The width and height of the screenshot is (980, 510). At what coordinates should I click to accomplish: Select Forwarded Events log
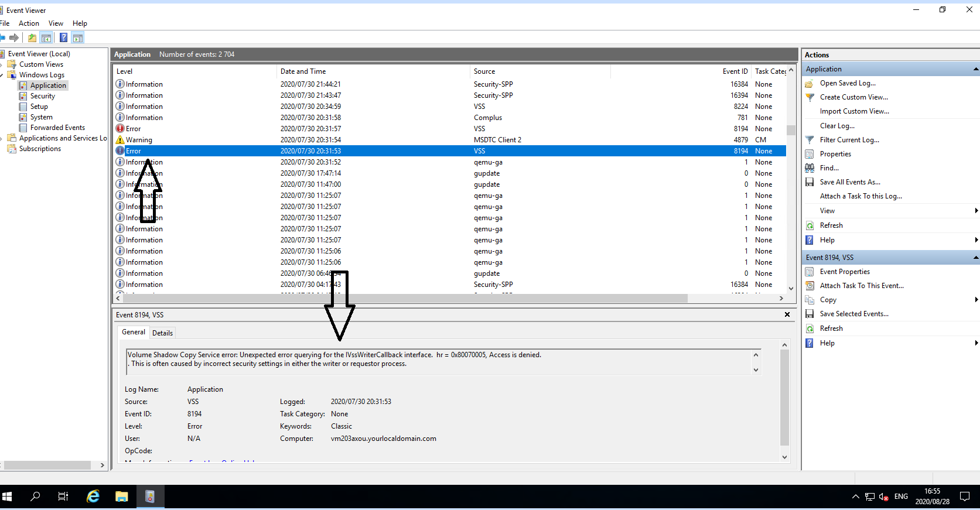point(57,128)
